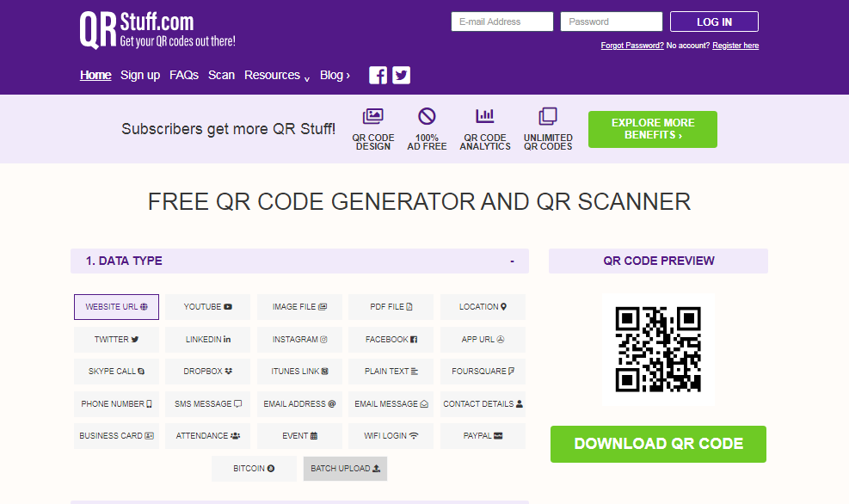The image size is (849, 504).
Task: Click the QR Code Analytics chart icon
Action: click(484, 115)
